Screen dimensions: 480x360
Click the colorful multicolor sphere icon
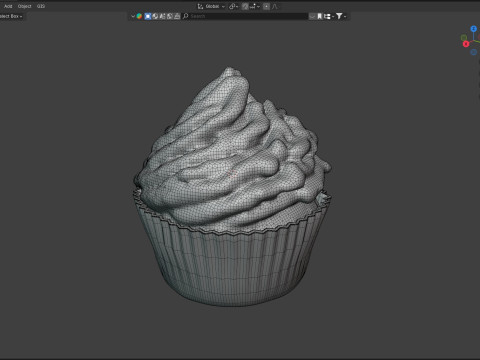pos(139,16)
